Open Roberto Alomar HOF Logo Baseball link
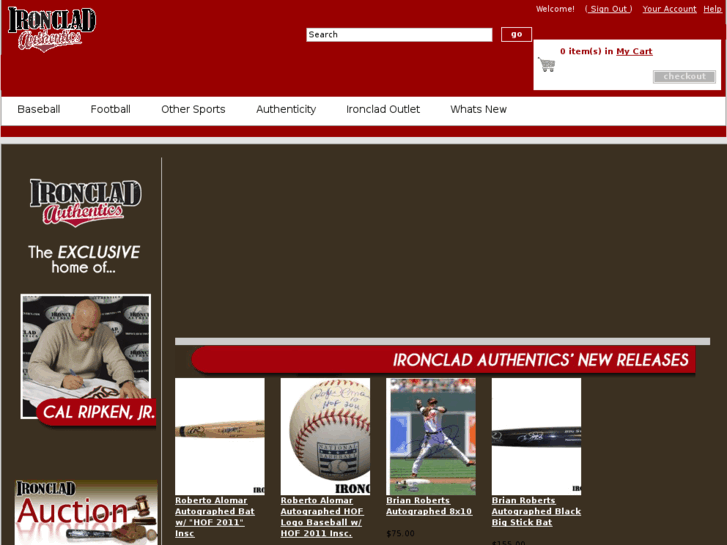727x545 pixels. (x=322, y=517)
